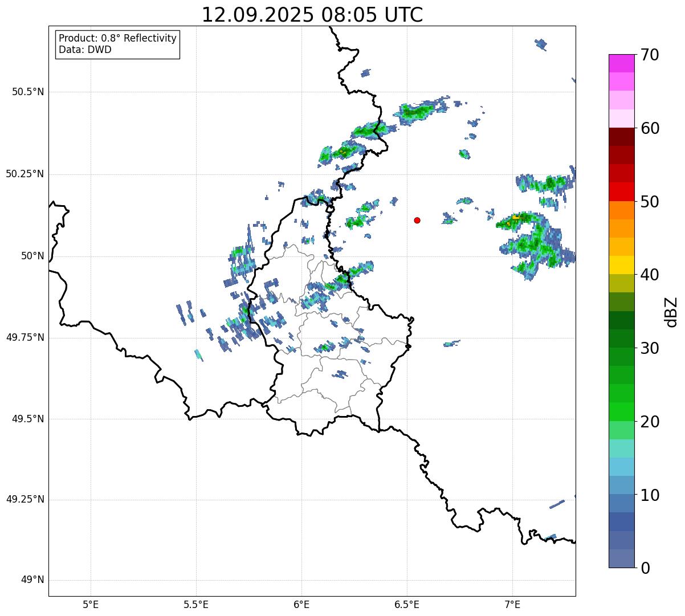This screenshot has height=616, width=685.
Task: Pick the olive swatch just below 40
Action: coord(621,283)
